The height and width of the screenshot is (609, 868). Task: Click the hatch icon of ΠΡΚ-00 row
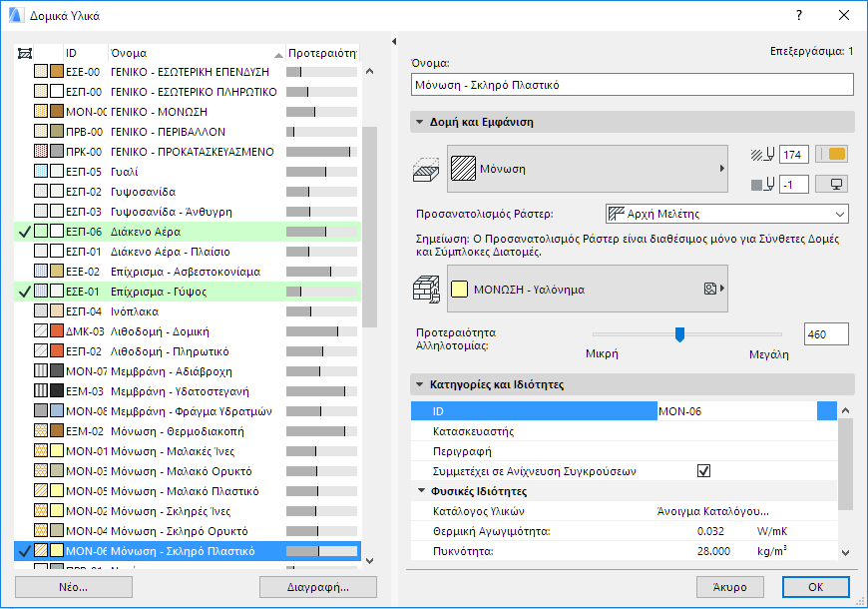point(41,152)
